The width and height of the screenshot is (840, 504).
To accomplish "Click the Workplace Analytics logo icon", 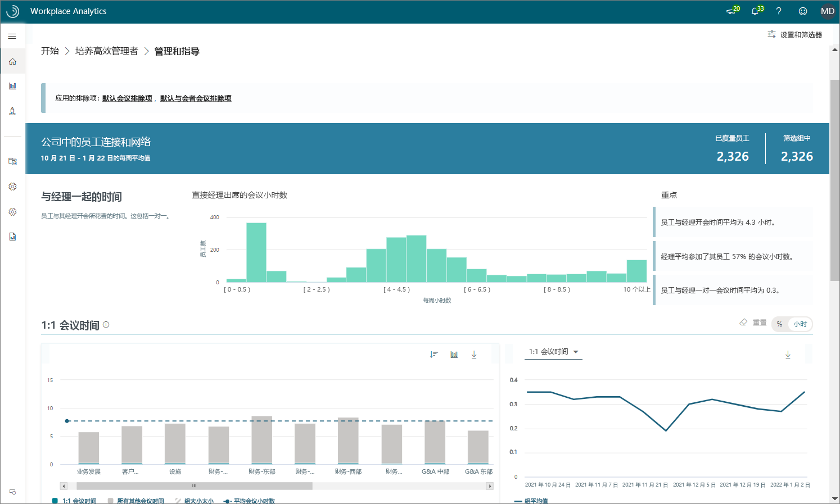I will coord(12,11).
